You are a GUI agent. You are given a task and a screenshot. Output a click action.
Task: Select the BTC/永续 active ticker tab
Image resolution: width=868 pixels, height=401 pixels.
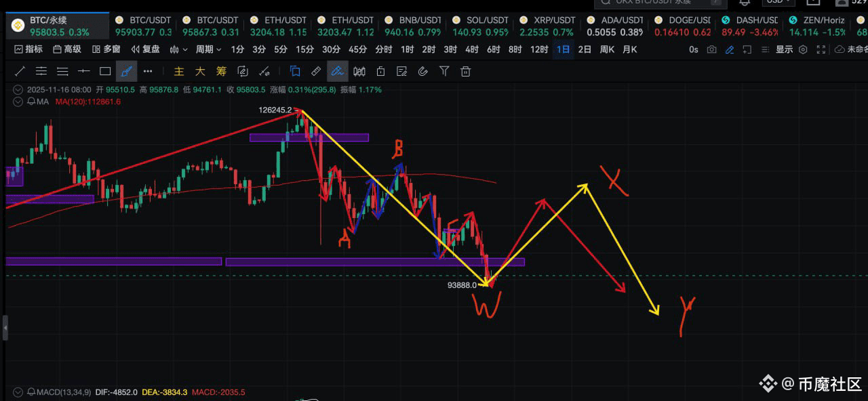point(58,26)
